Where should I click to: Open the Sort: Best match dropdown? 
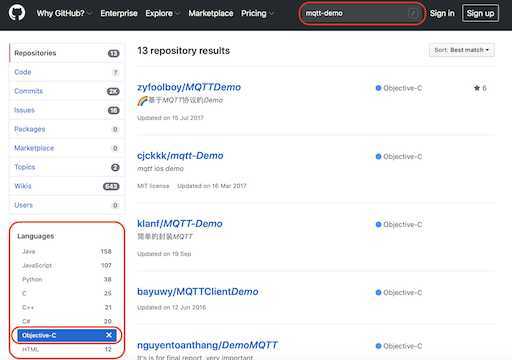(462, 50)
